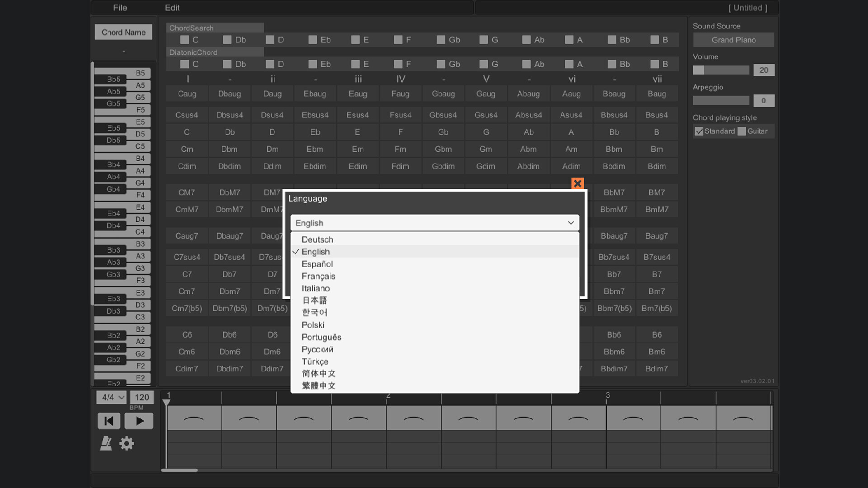This screenshot has height=488, width=868.
Task: Open the Language selection dropdown
Action: 434,223
